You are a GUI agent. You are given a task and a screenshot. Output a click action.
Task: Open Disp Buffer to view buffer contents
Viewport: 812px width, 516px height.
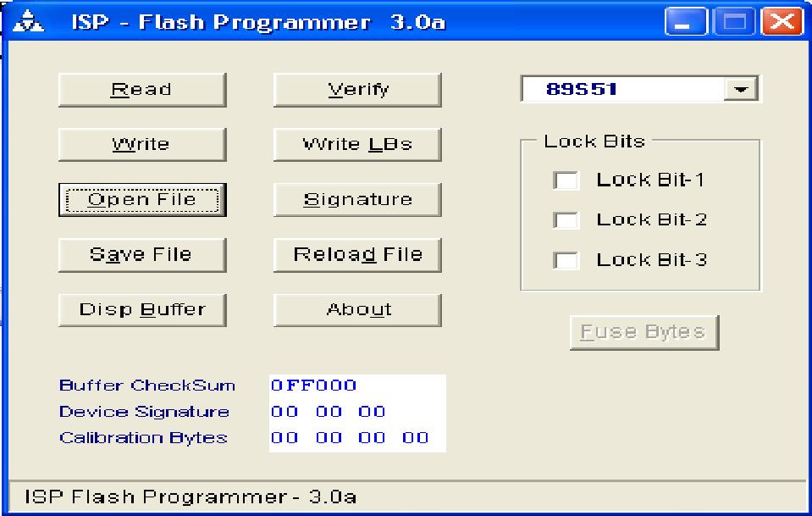pos(141,308)
